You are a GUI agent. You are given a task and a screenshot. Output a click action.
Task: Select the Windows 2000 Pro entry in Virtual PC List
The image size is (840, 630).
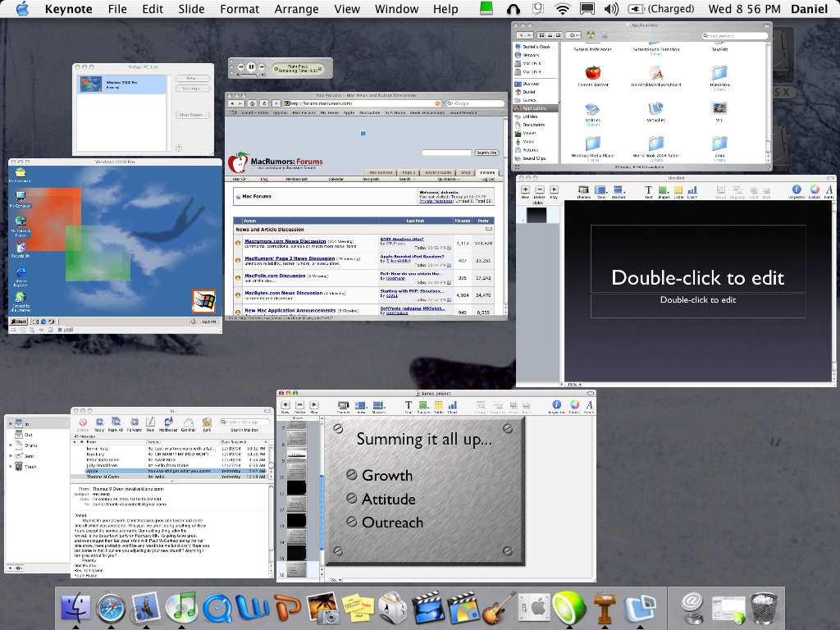(x=123, y=84)
